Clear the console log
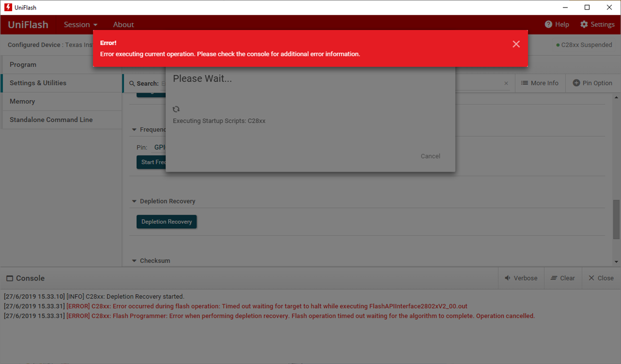 [563, 278]
